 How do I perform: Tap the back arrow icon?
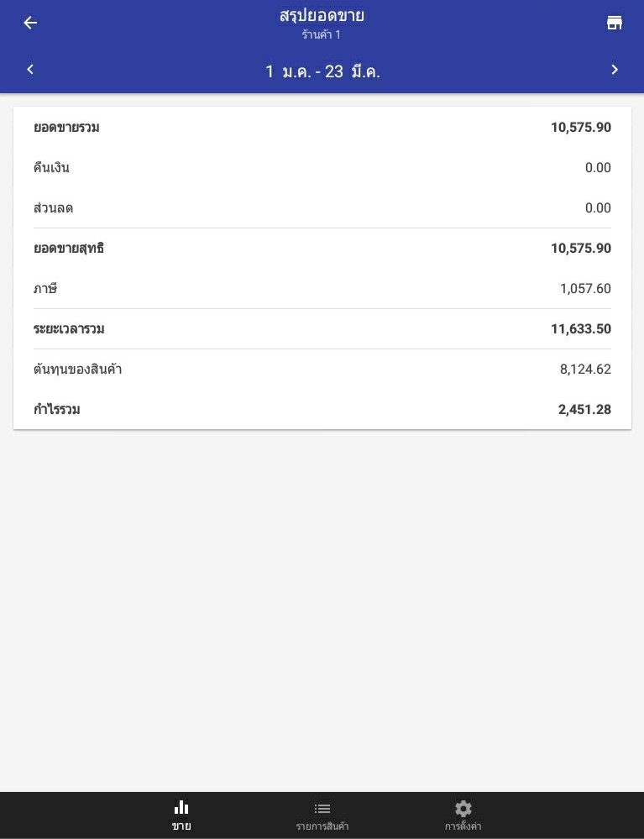tap(30, 23)
